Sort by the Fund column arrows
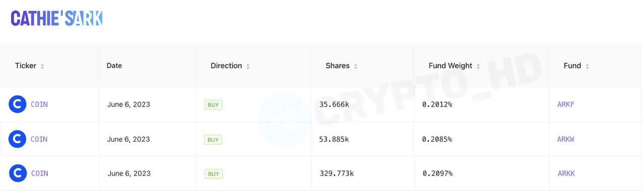The height and width of the screenshot is (191, 644). pos(587,67)
